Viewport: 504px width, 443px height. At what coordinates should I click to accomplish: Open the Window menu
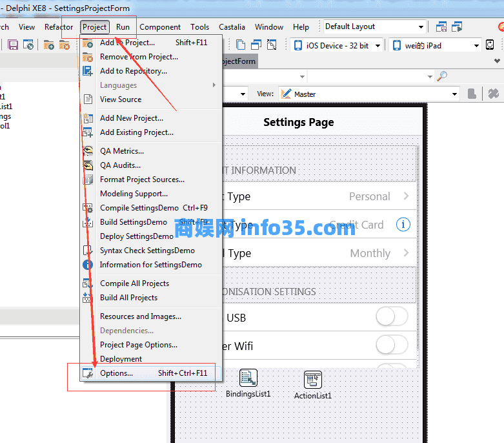pyautogui.click(x=269, y=27)
